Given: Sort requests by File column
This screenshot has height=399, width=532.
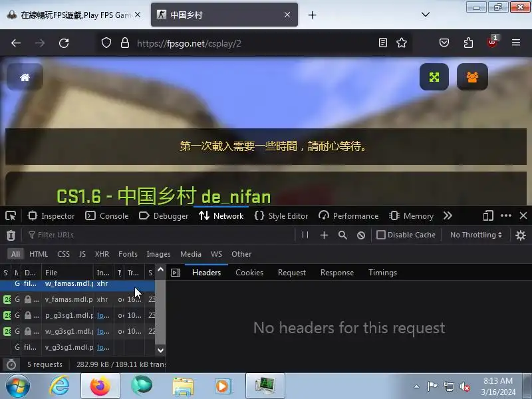Looking at the screenshot, I should click(x=67, y=273).
